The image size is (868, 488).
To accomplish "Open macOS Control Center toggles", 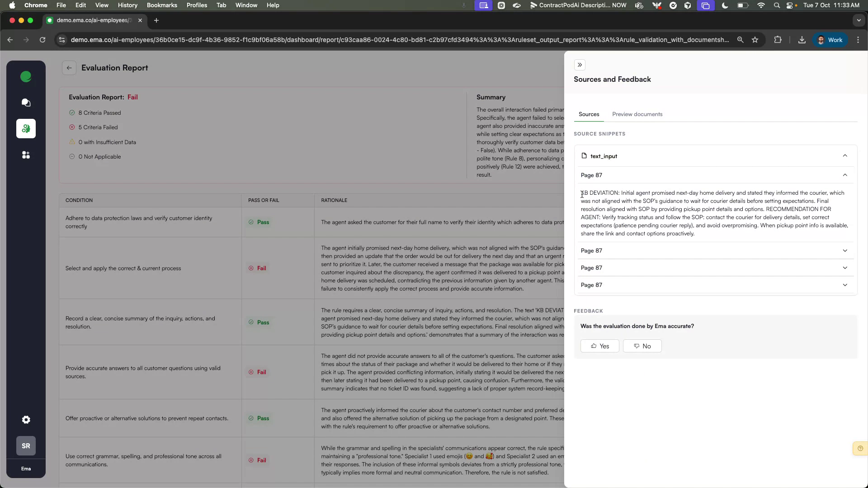I will pos(790,5).
